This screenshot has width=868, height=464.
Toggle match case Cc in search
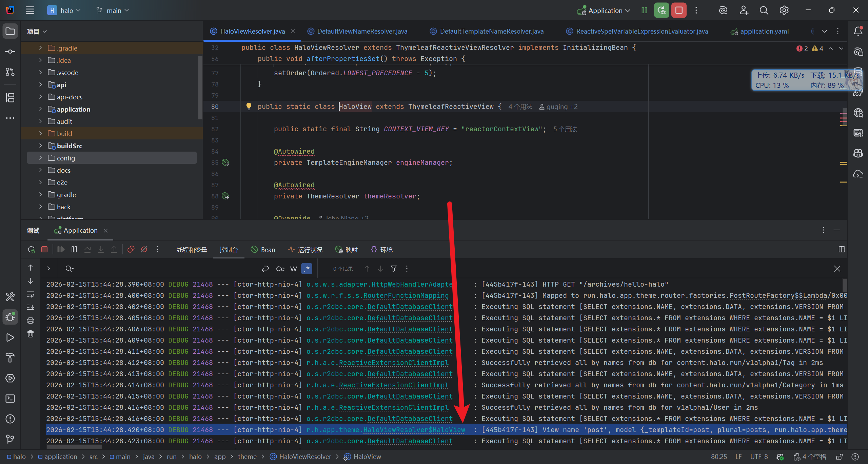[x=280, y=269]
